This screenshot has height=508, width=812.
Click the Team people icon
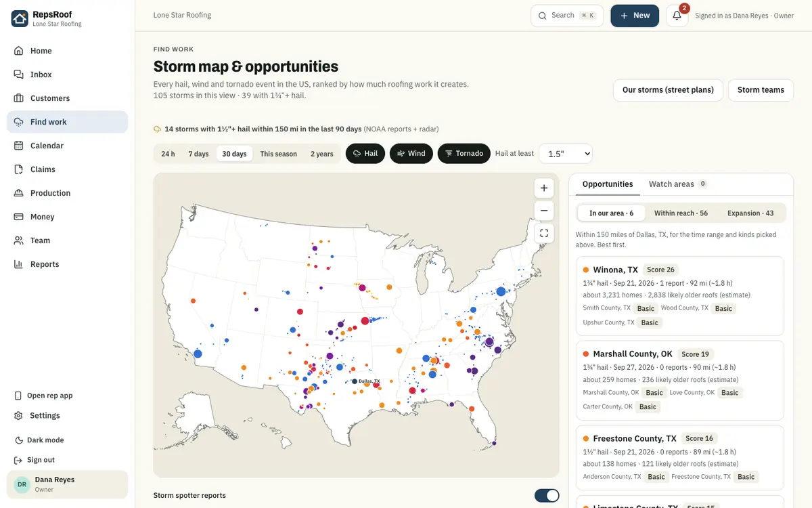pos(19,240)
